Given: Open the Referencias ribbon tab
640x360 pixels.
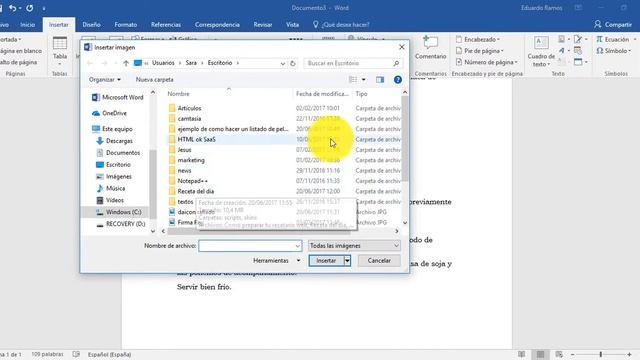Looking at the screenshot, I should 166,24.
